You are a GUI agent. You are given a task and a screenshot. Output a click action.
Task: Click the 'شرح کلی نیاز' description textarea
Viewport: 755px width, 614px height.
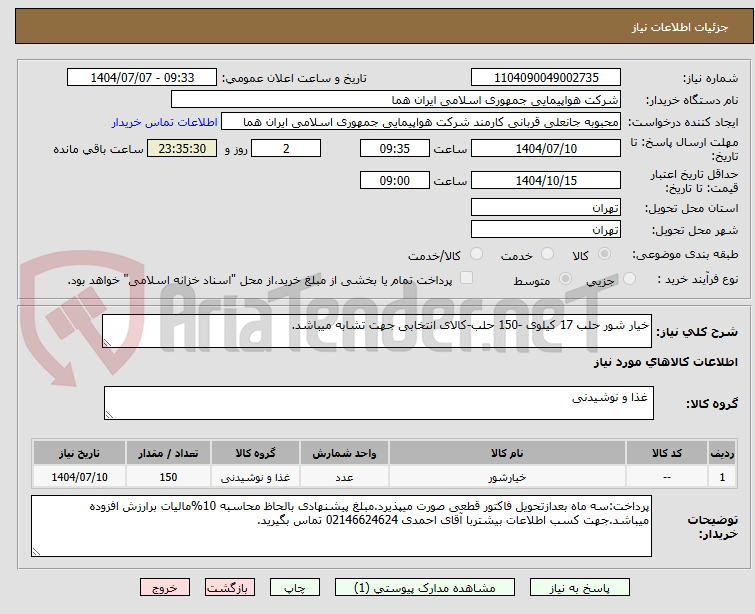pyautogui.click(x=377, y=331)
